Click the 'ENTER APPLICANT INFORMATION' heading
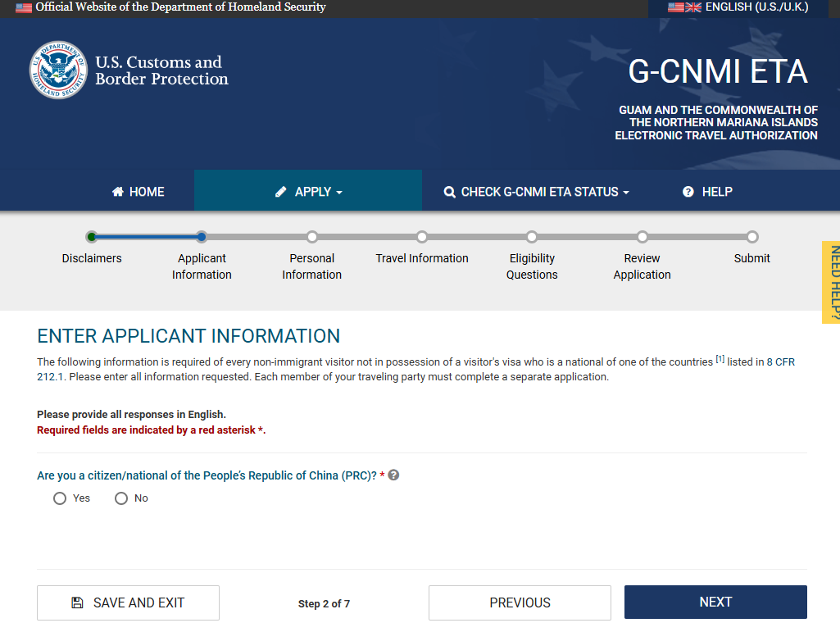This screenshot has height=632, width=840. (x=188, y=336)
